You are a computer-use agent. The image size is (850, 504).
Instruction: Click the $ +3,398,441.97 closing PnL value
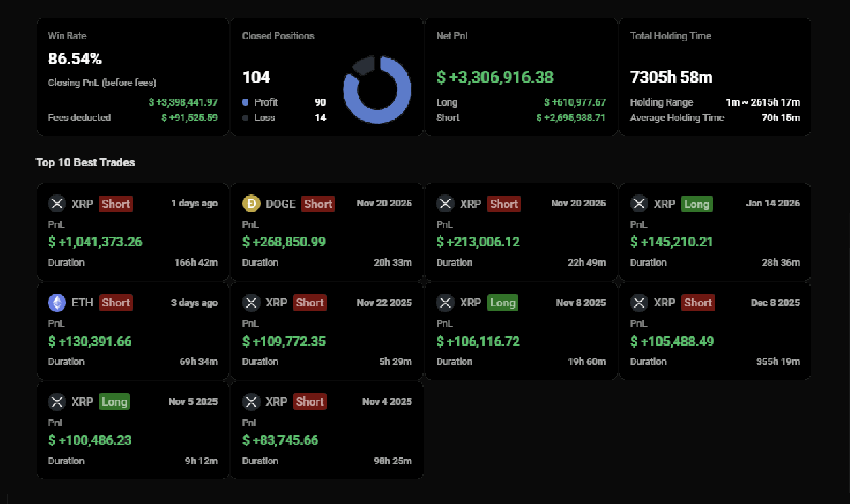click(x=183, y=102)
